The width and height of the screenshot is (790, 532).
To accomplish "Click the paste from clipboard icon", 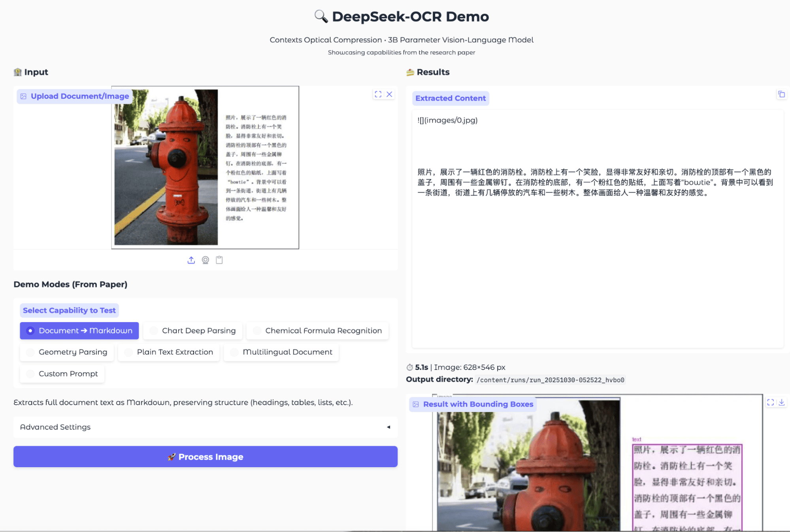I will pos(219,260).
